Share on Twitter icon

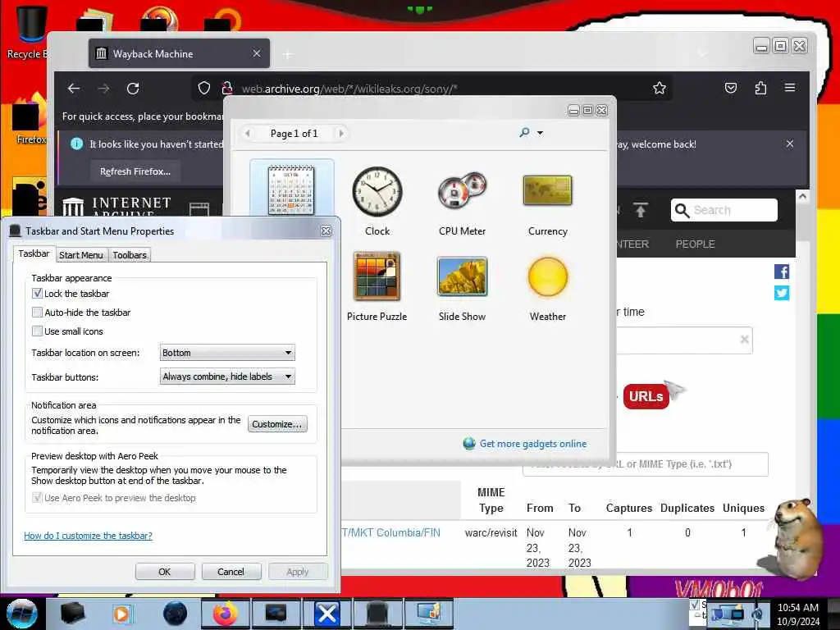coord(782,293)
